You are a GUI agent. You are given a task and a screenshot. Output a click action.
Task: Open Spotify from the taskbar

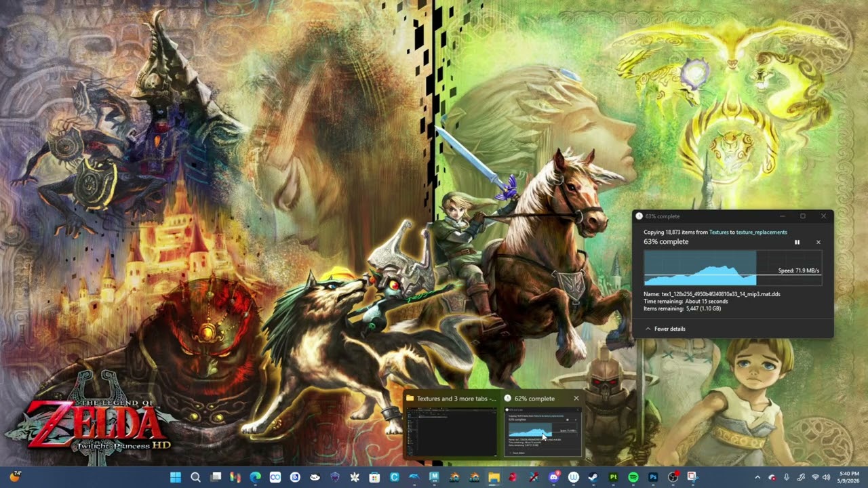[x=633, y=477]
